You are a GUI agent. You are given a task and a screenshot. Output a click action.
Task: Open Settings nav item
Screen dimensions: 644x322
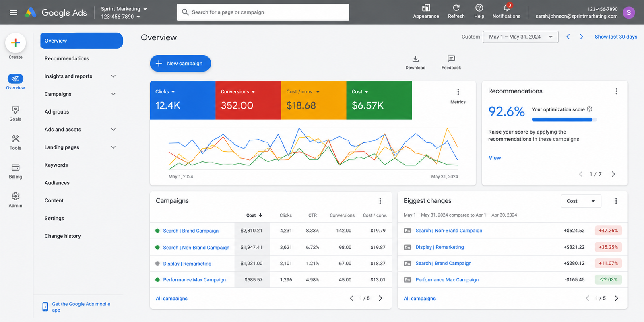tap(54, 218)
